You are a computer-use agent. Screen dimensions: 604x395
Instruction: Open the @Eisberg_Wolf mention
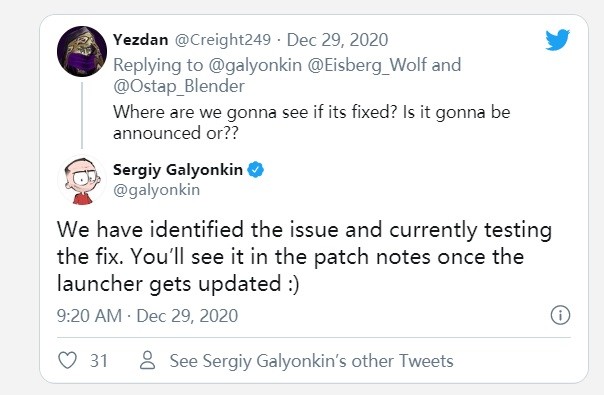(x=367, y=65)
